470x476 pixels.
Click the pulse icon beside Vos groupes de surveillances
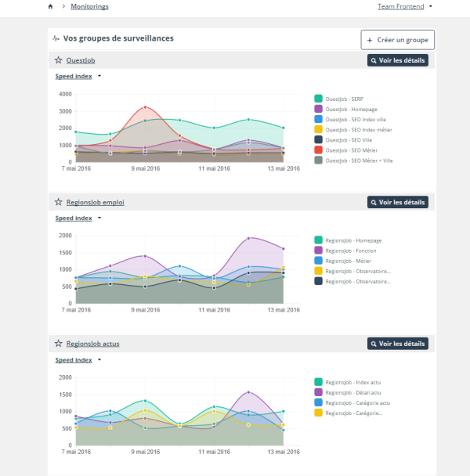tap(56, 38)
